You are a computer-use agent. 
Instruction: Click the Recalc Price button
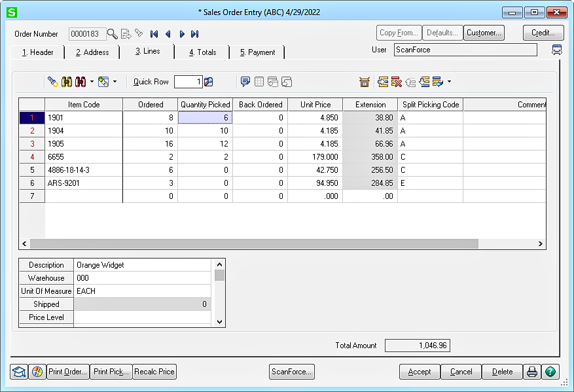pos(154,372)
